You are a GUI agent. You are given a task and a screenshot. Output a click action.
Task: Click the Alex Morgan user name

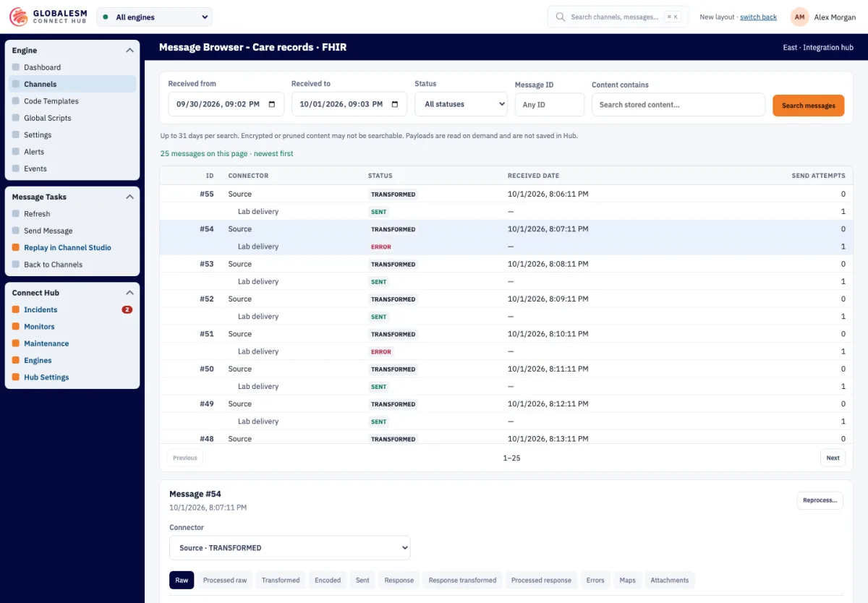tap(835, 17)
